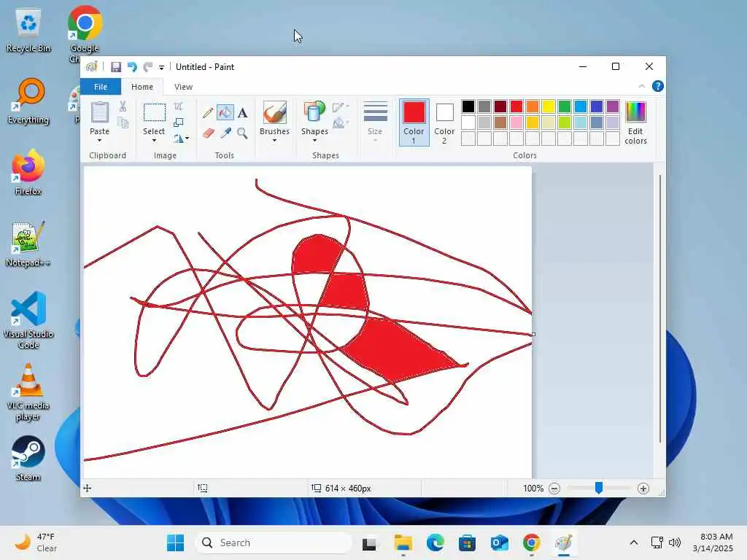
Task: Open the Shapes gallery icon
Action: (314, 113)
